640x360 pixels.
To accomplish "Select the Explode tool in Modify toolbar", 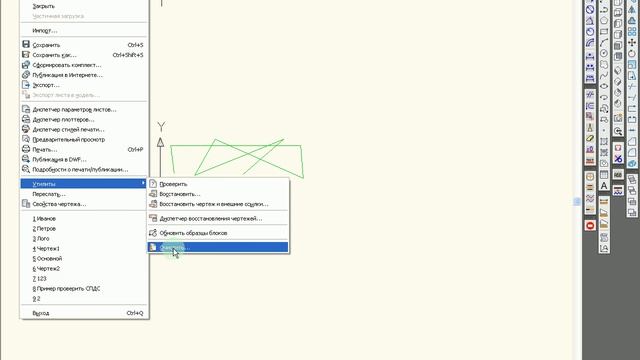I will click(x=632, y=163).
